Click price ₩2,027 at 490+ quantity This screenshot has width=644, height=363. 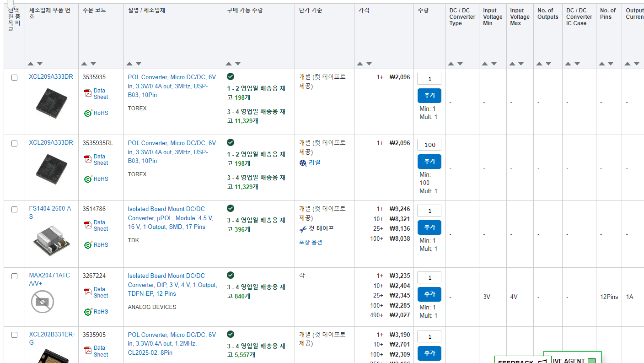pyautogui.click(x=400, y=315)
